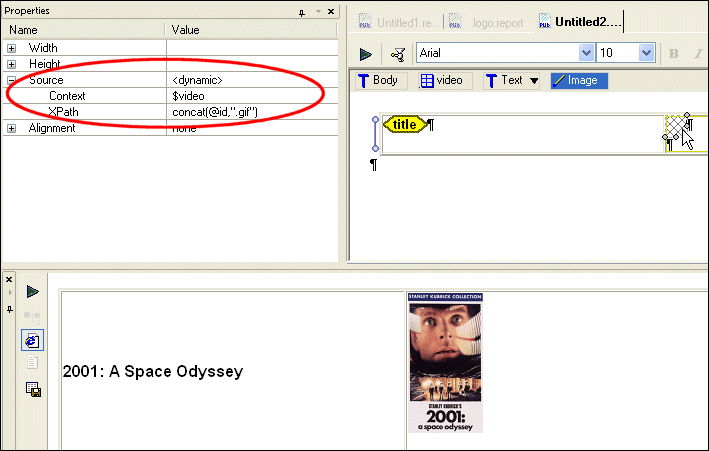Toggle bold formatting button
Image resolution: width=709 pixels, height=451 pixels.
click(673, 54)
